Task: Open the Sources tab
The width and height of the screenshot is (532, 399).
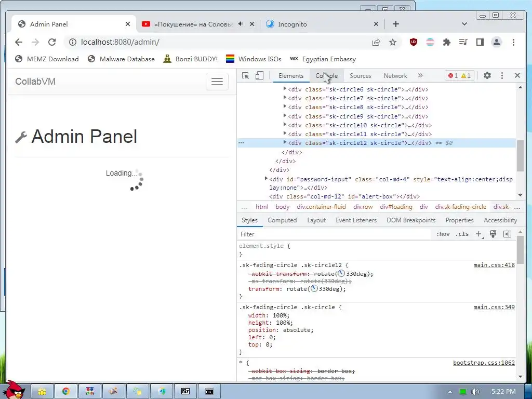Action: point(361,76)
